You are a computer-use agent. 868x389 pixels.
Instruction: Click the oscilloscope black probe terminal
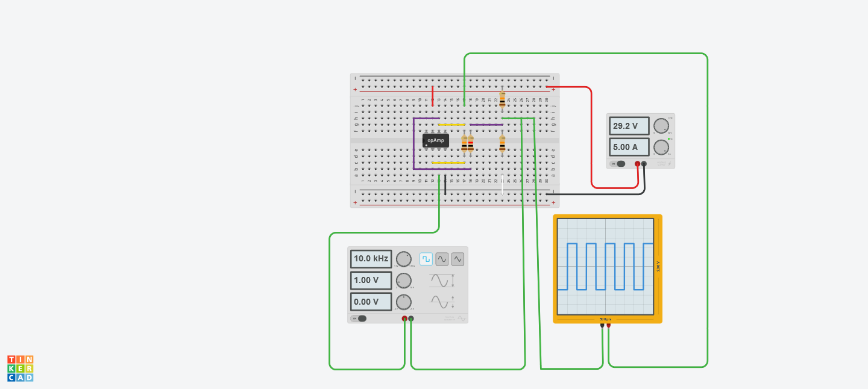[x=602, y=325]
